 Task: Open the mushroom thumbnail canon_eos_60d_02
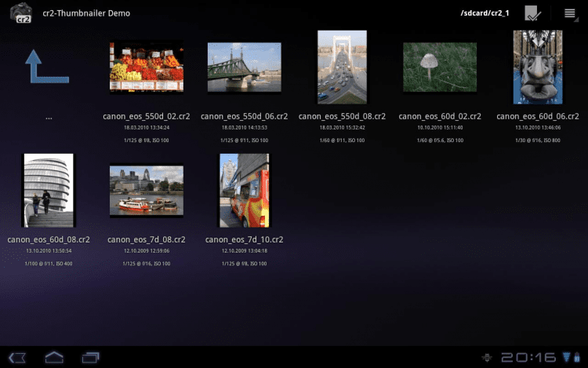click(440, 67)
